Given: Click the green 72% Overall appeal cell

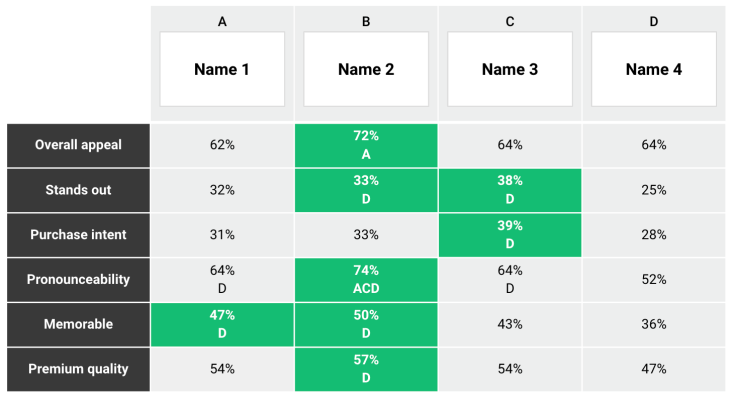Looking at the screenshot, I should tap(366, 145).
